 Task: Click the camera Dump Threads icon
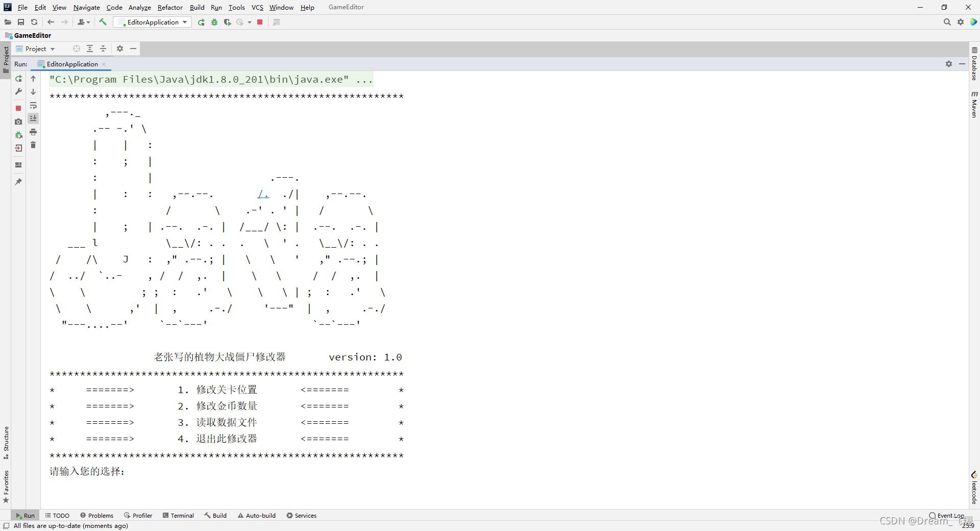pos(18,122)
